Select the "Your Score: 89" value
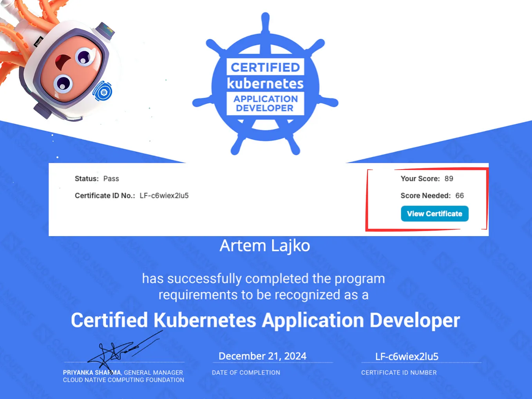 click(427, 179)
